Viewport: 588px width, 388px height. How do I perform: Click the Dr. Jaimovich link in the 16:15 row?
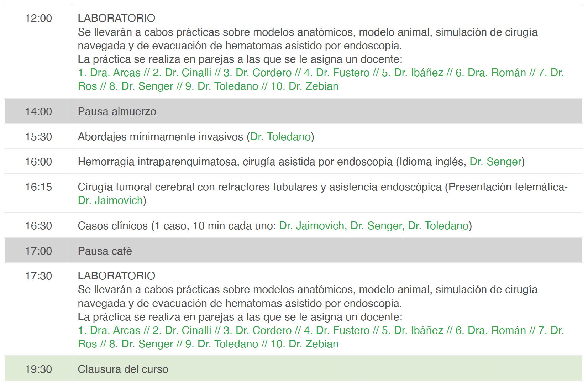110,200
